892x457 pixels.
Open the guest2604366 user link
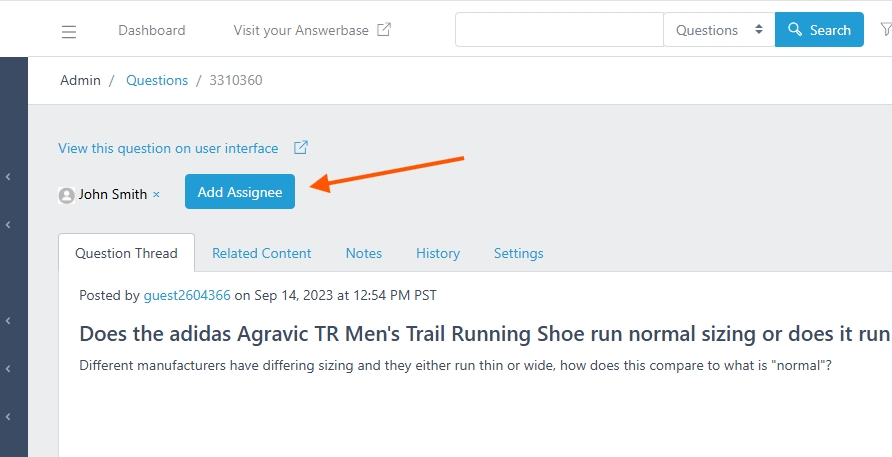(x=187, y=295)
